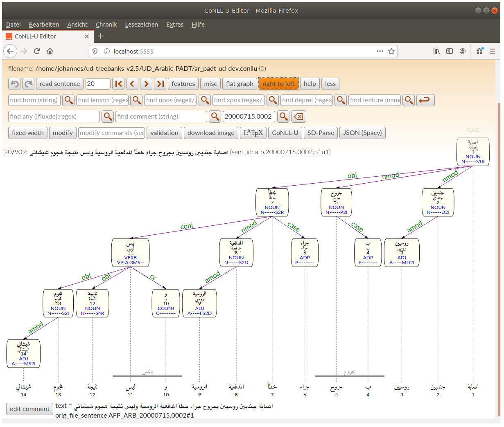Focus the find form (string) field

pos(35,100)
